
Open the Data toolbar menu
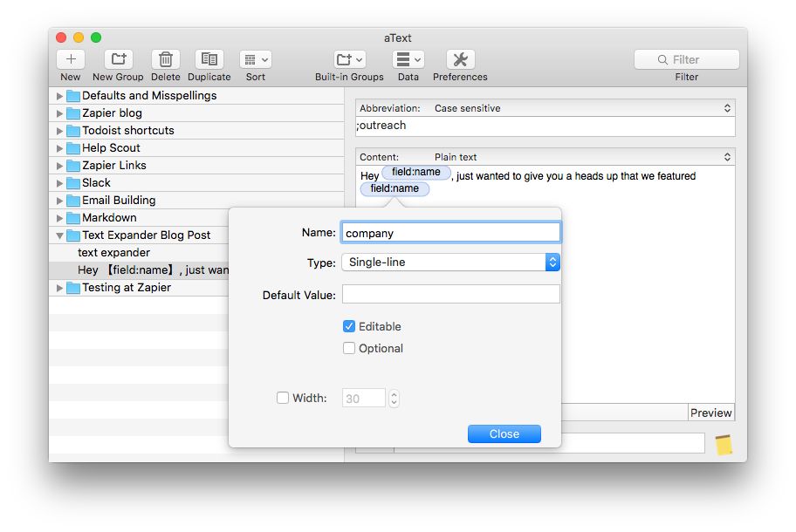[408, 59]
